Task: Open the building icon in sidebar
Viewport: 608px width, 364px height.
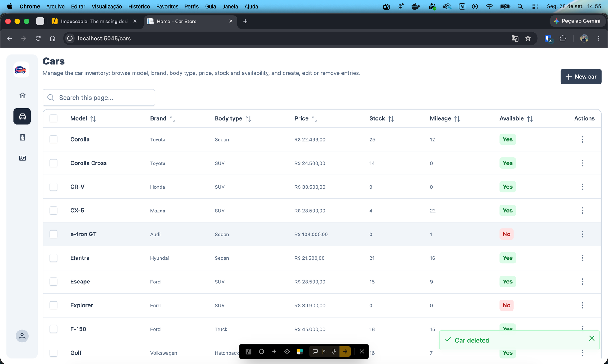Action: 22,137
